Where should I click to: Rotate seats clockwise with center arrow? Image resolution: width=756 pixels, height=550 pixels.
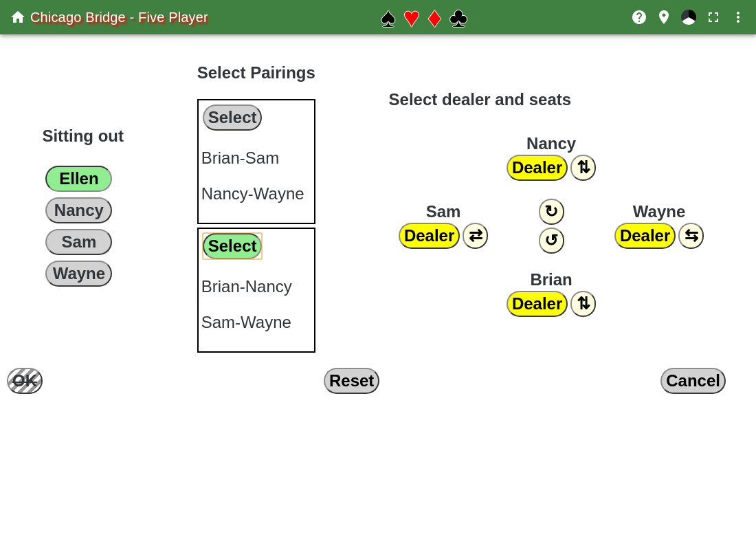pos(551,212)
